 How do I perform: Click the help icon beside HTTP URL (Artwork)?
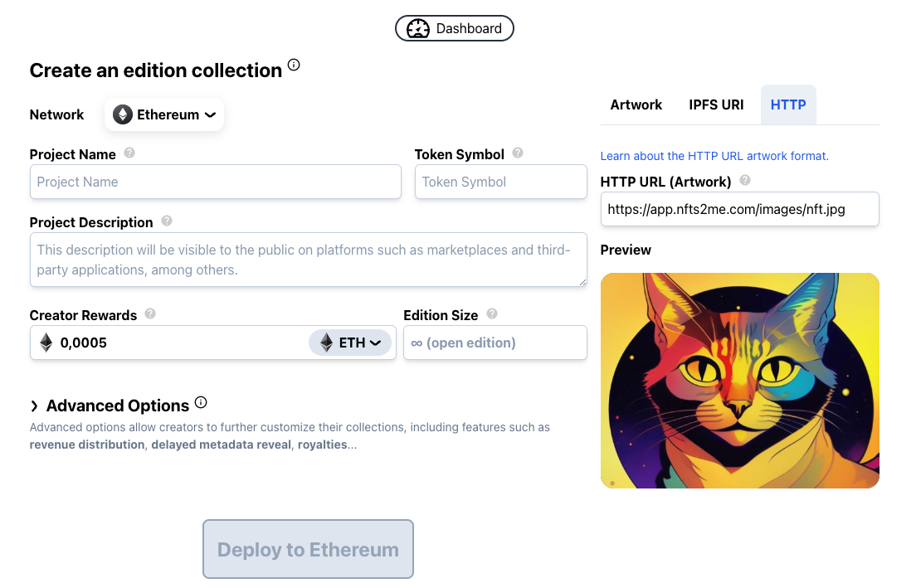(745, 181)
